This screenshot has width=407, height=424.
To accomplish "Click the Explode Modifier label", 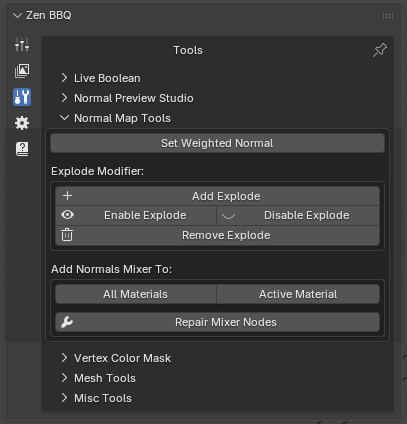I will pyautogui.click(x=97, y=171).
